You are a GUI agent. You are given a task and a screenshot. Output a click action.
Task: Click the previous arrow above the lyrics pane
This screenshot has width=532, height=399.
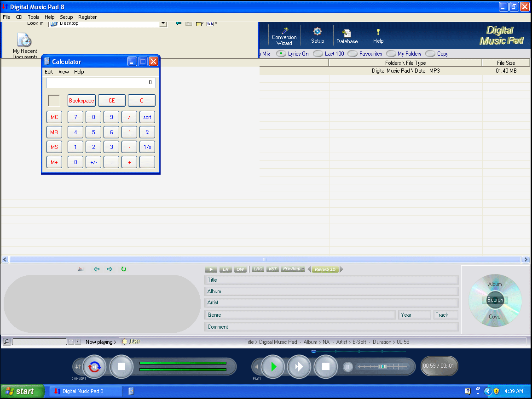97,269
